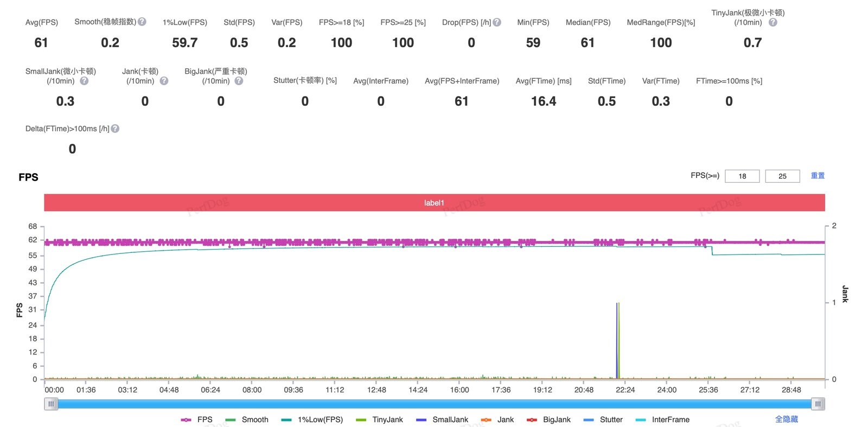The image size is (868, 427).
Task: Click 全隐藏 hide-all link
Action: tap(787, 419)
